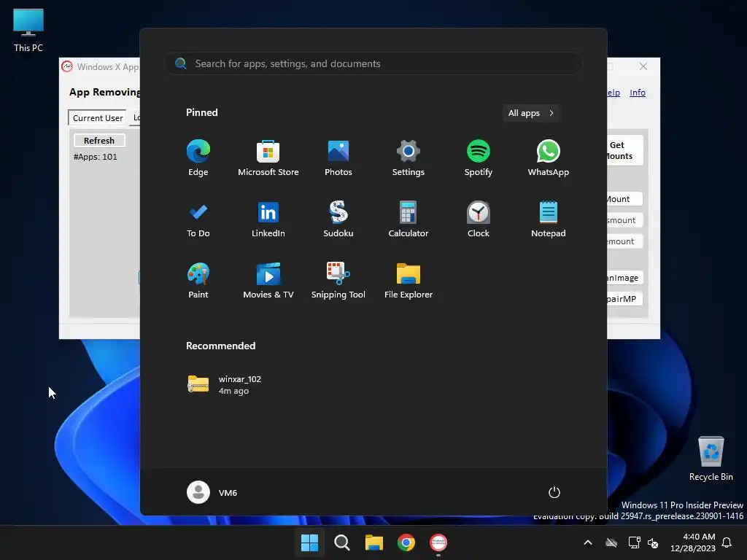Open the Photos app
The image size is (747, 560).
point(338,158)
